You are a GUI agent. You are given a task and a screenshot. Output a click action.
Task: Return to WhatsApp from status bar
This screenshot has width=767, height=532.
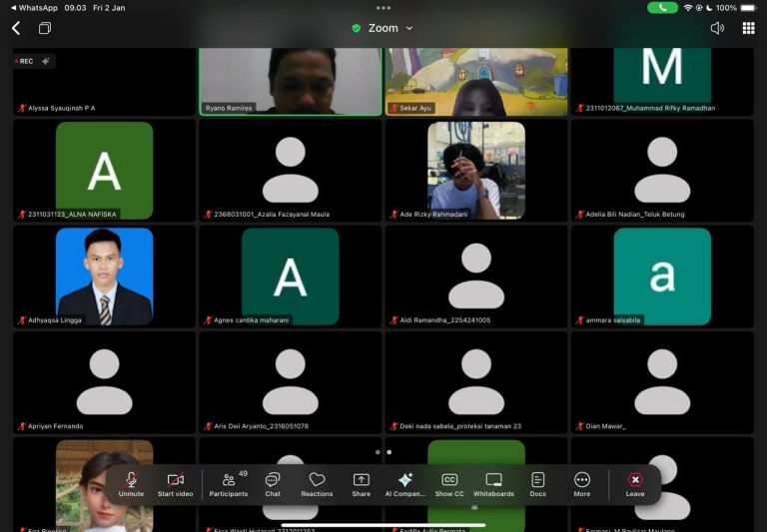[x=34, y=7]
